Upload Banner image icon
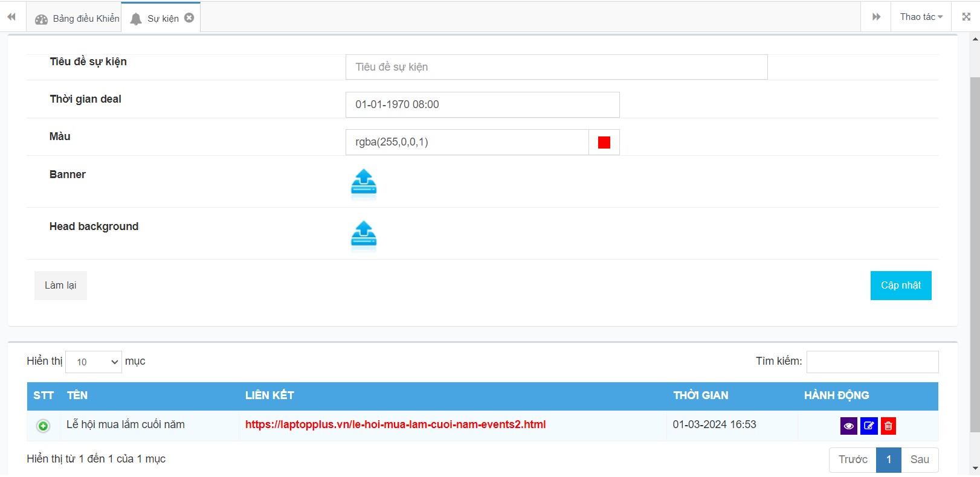This screenshot has height=477, width=980. [364, 184]
